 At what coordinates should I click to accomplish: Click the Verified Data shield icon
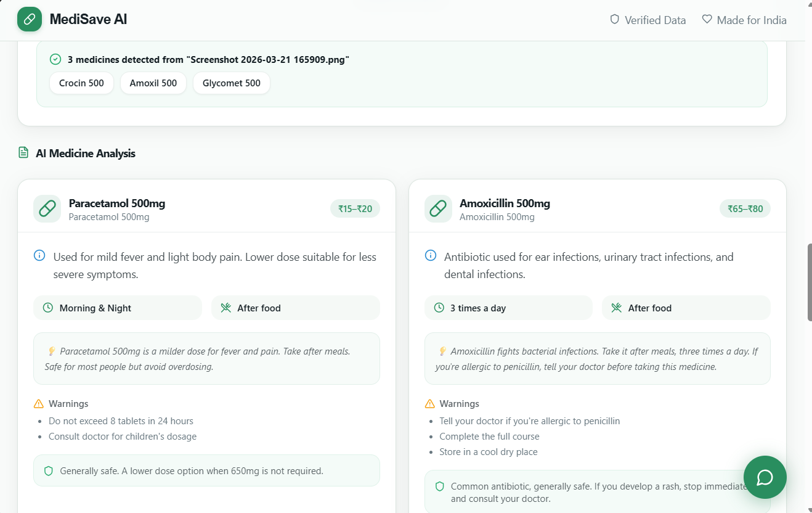coord(614,20)
